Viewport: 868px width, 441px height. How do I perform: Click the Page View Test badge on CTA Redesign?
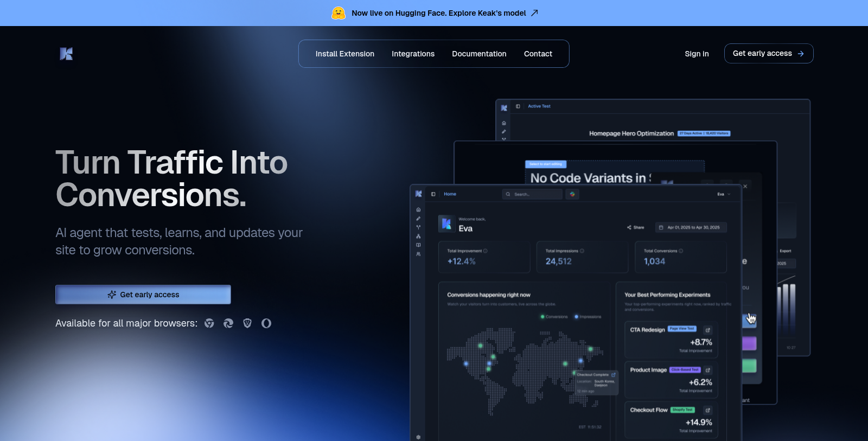(682, 329)
